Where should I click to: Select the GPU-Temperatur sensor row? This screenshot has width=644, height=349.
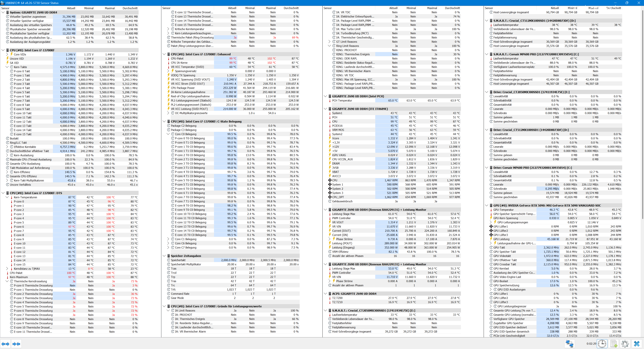coord(503,210)
